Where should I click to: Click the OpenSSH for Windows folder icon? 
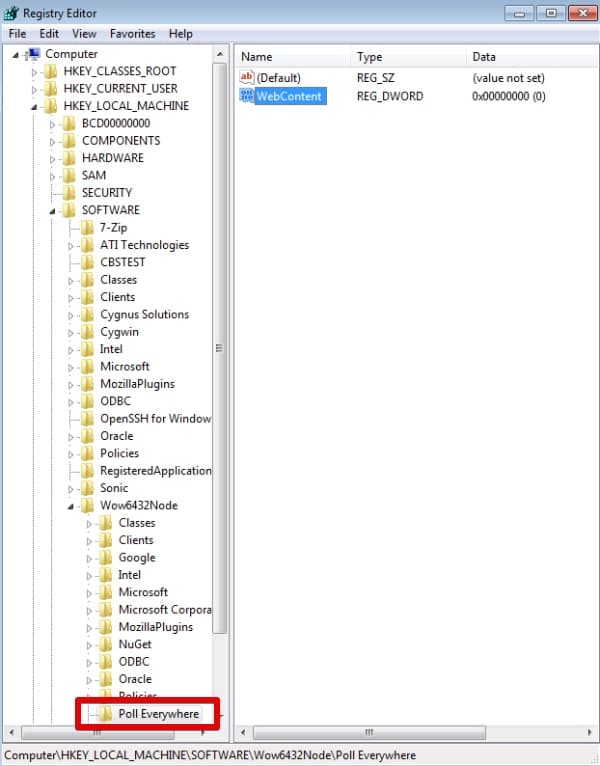87,419
